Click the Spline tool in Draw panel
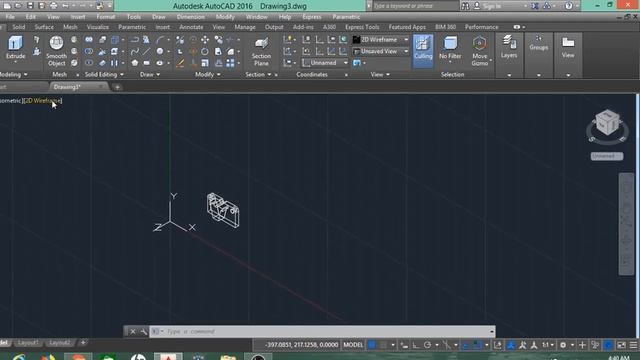The image size is (640, 360). coord(135,51)
